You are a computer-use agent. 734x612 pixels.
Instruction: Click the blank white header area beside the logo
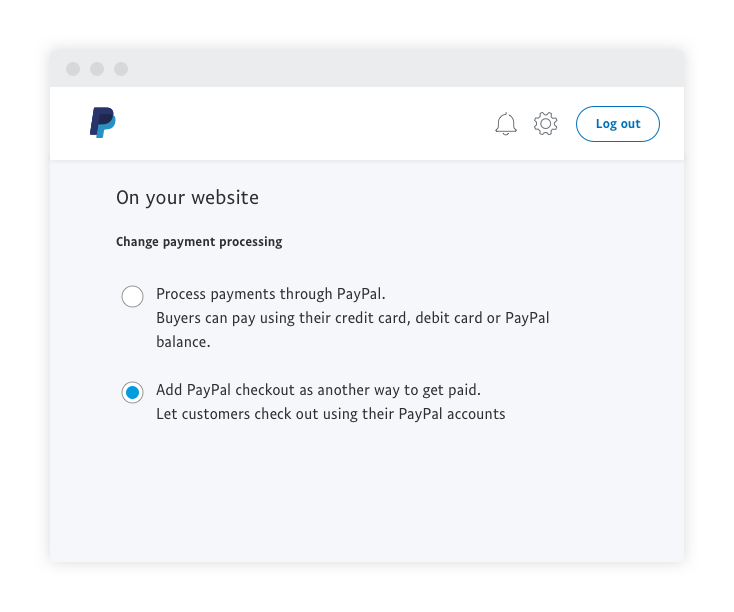click(x=300, y=124)
